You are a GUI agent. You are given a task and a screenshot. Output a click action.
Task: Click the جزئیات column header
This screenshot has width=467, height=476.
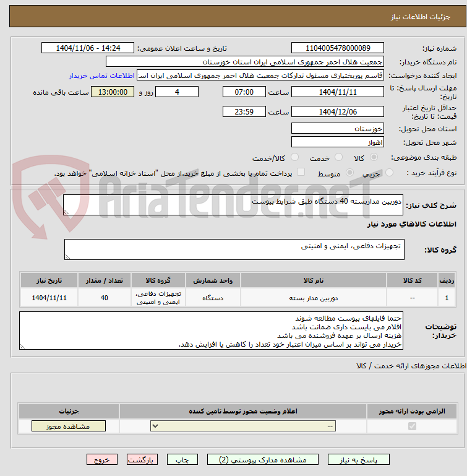coord(69,411)
